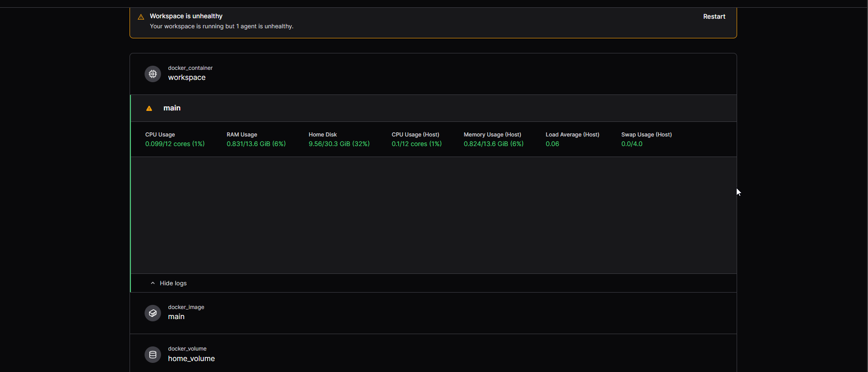This screenshot has width=868, height=372.
Task: Click Swap Usage (Host) value 0.0/4.0
Action: [x=632, y=144]
